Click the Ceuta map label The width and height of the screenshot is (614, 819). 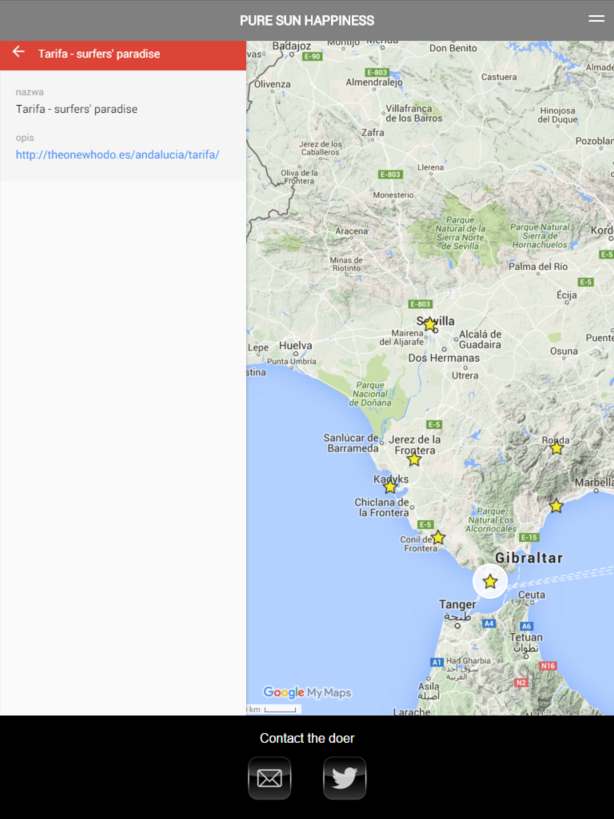tap(532, 595)
